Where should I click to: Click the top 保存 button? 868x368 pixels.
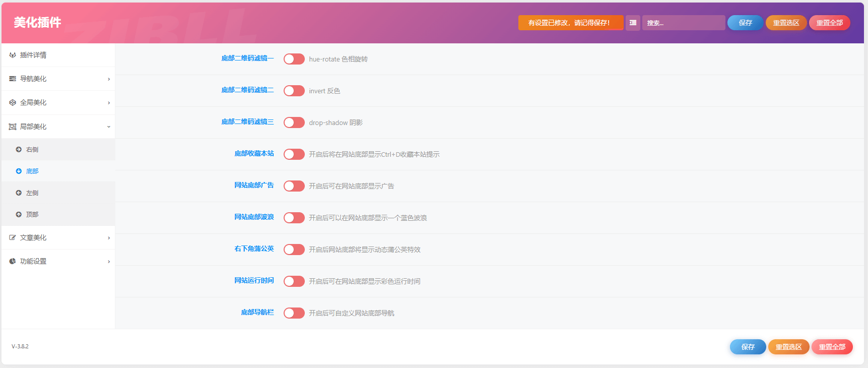click(745, 23)
